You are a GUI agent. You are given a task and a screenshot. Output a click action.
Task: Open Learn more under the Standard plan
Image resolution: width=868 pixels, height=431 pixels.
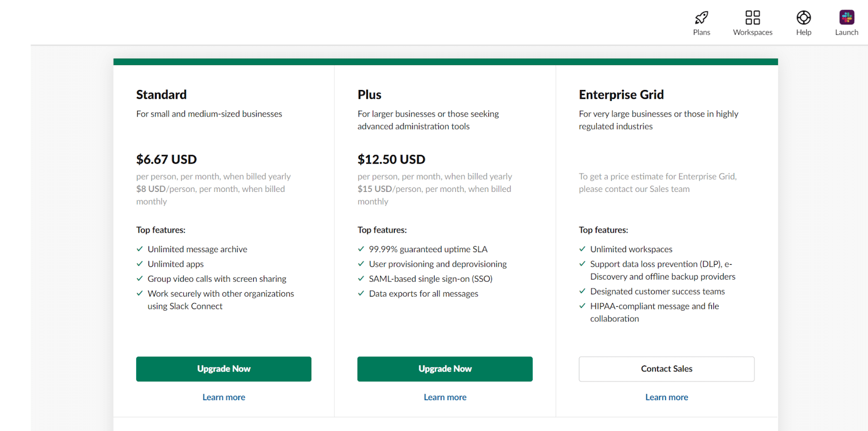[224, 397]
